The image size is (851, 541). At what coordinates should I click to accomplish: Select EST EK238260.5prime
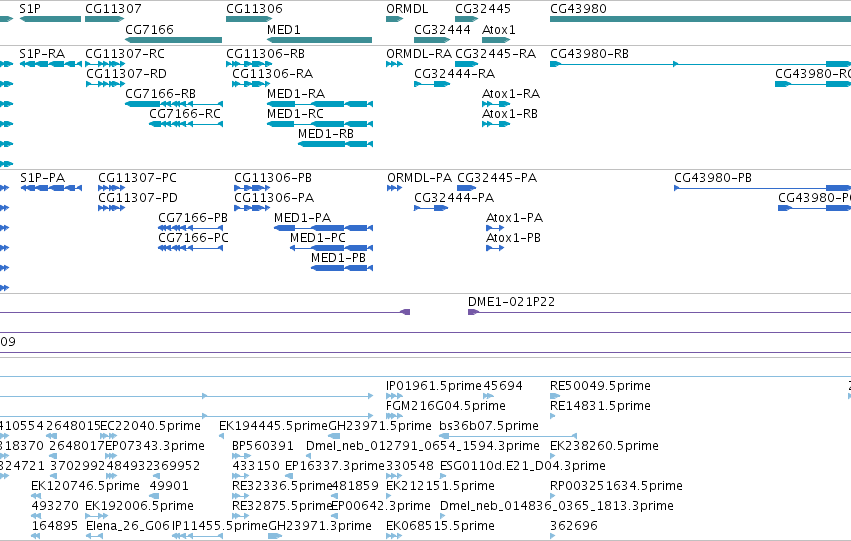click(552, 456)
